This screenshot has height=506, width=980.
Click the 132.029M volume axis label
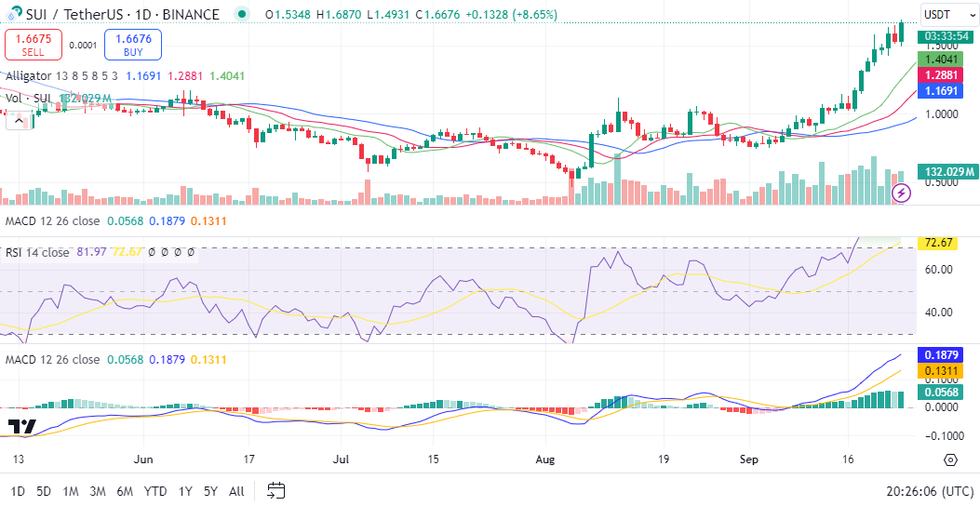click(x=947, y=171)
